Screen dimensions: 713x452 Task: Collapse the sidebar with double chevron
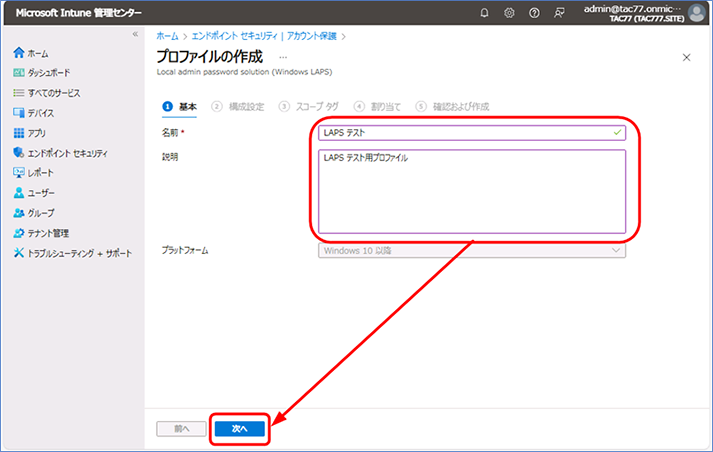135,34
